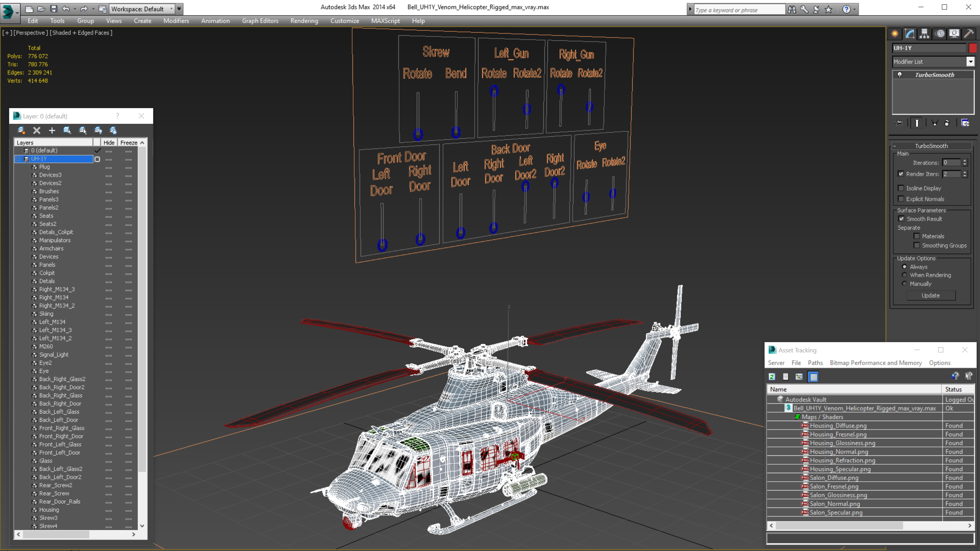
Task: Open the Display command panel tab
Action: pos(954,33)
